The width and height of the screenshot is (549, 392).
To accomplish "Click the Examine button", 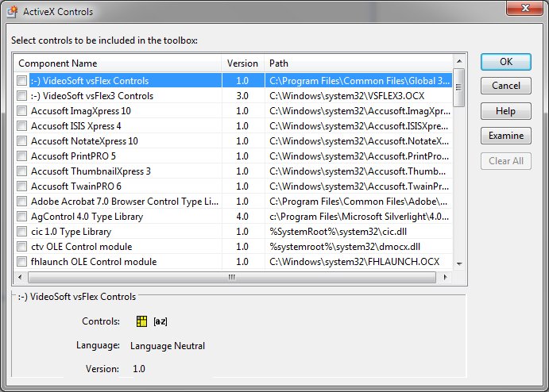I will [506, 136].
